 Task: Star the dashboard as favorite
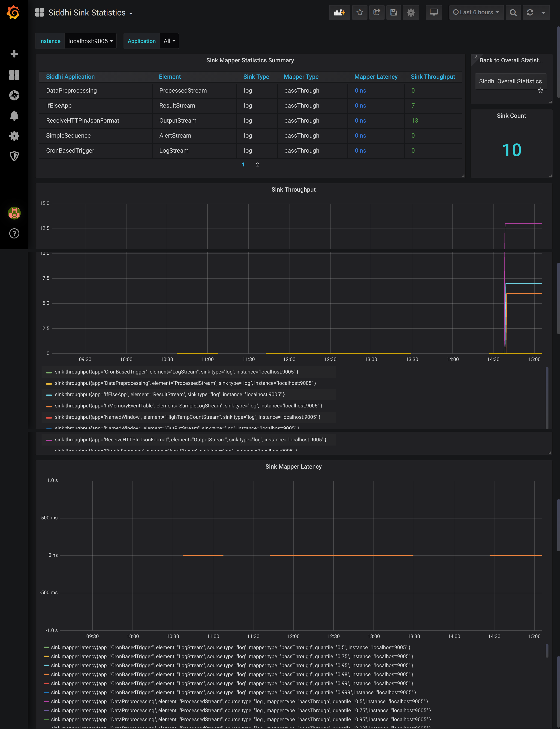360,13
